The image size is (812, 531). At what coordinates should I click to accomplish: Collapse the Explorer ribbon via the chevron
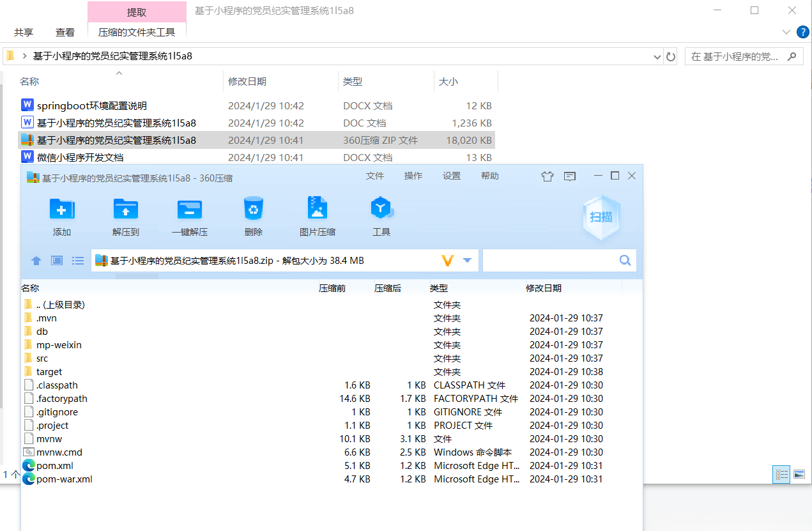(786, 32)
